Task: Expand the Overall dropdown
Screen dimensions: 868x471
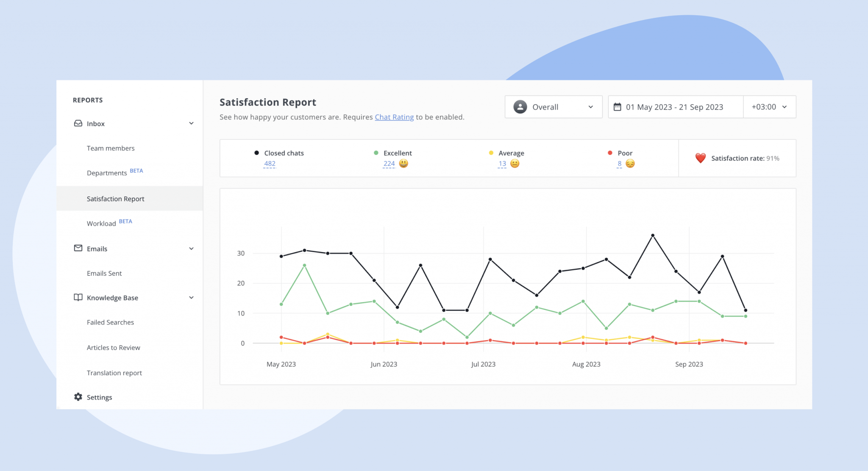Action: tap(590, 107)
